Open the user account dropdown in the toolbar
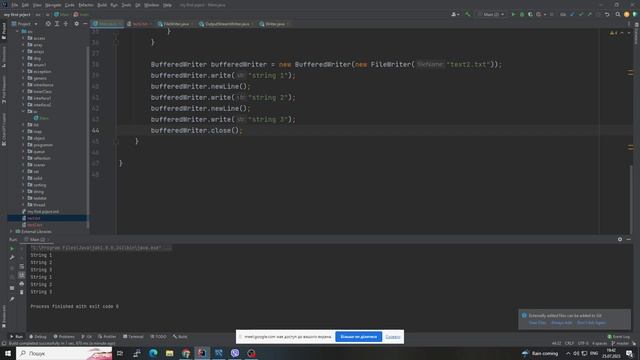 455,14
